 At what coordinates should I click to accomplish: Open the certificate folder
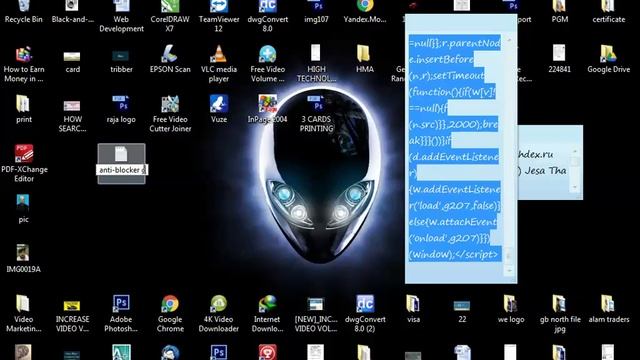609,12
